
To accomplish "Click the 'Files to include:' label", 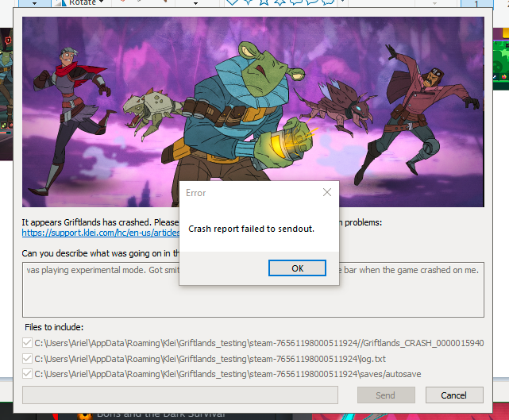I will pos(58,327).
